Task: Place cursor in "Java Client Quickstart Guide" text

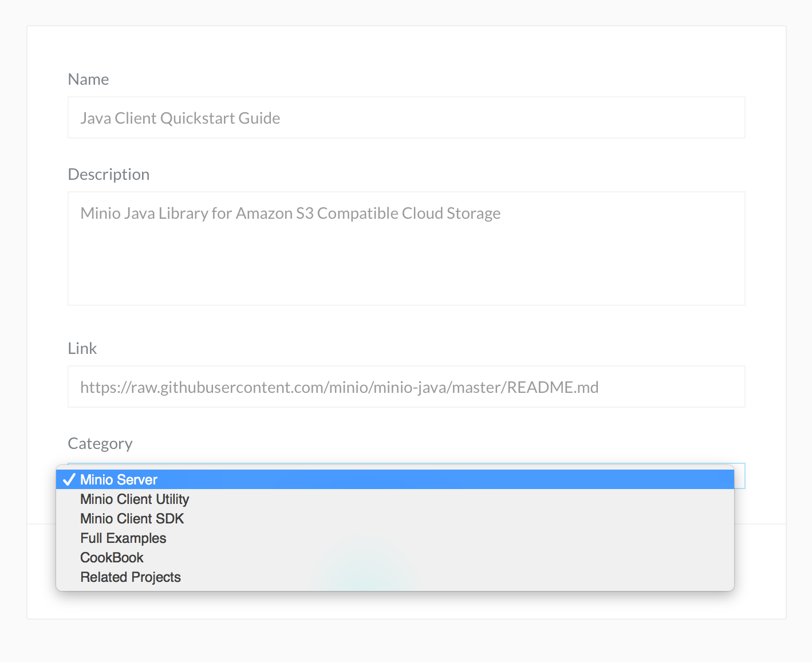Action: click(180, 119)
